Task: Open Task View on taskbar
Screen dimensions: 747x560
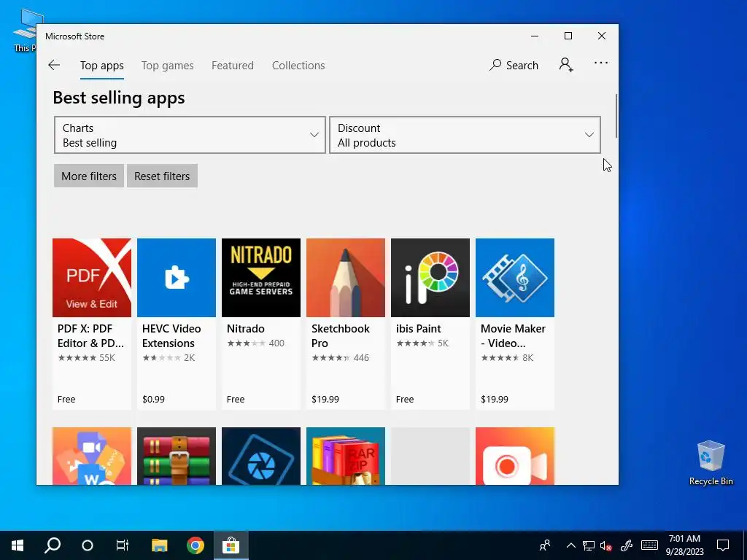Action: [x=123, y=545]
